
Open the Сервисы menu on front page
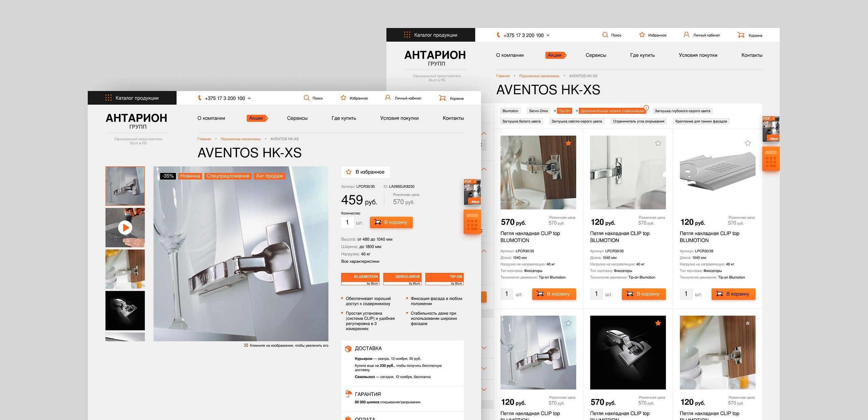(x=297, y=118)
